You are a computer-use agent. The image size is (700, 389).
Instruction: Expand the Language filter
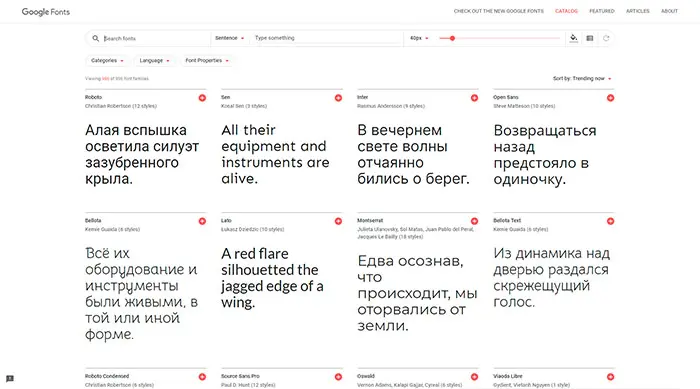point(154,60)
